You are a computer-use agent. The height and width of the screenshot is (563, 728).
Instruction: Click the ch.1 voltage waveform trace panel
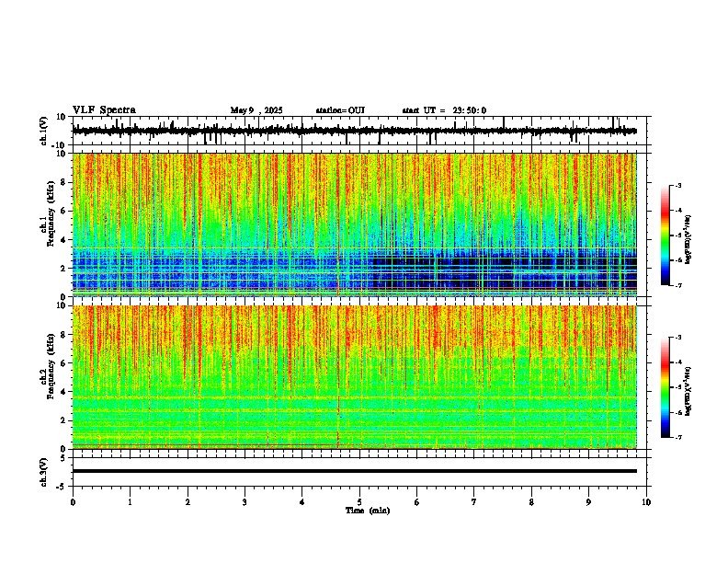361,131
